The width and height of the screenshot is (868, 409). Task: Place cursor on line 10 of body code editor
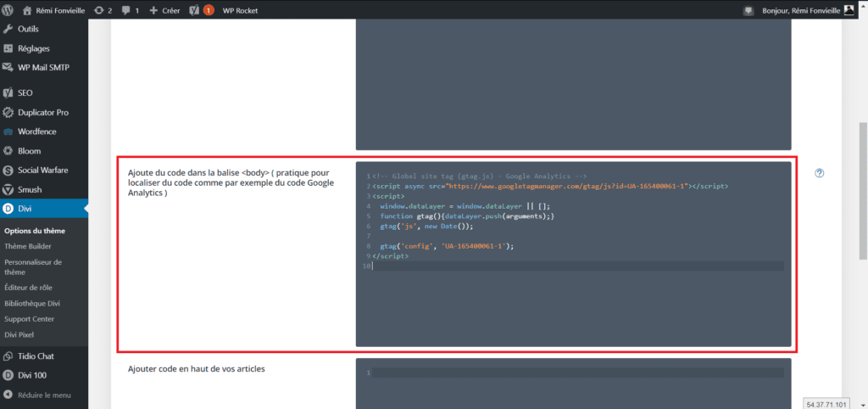pyautogui.click(x=577, y=266)
